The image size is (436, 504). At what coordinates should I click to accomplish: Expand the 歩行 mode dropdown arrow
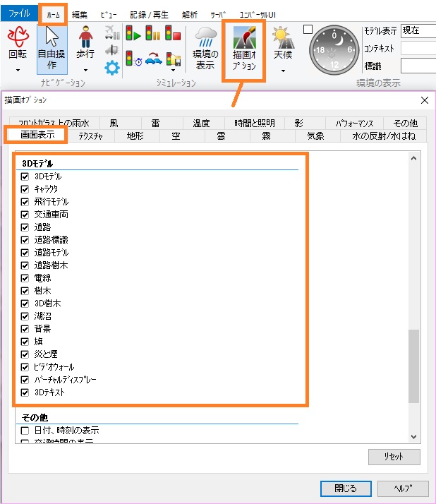[85, 70]
